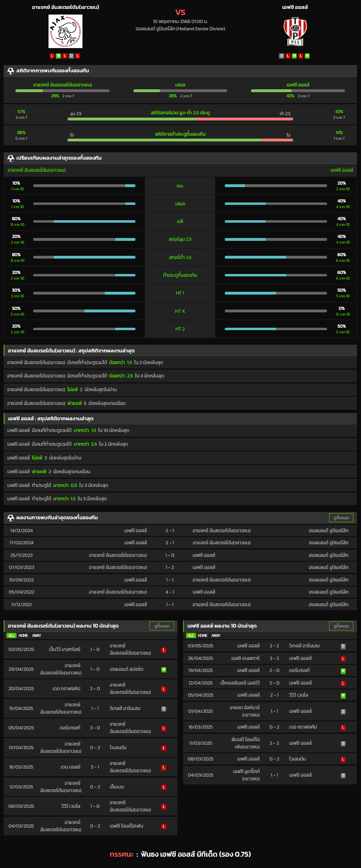Click the D badge on Oss's 01/04/2025 result
This screenshot has width=361, height=868.
[x=343, y=712]
